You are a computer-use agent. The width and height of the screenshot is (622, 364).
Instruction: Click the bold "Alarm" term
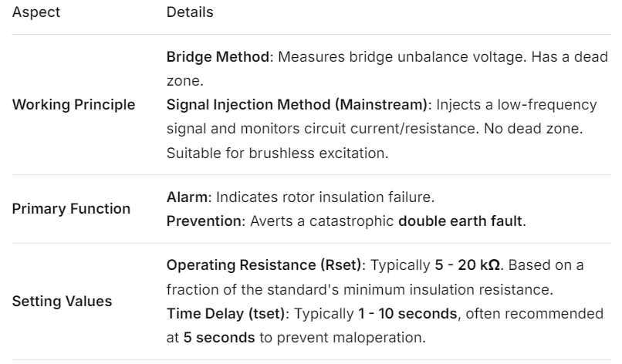(x=184, y=197)
